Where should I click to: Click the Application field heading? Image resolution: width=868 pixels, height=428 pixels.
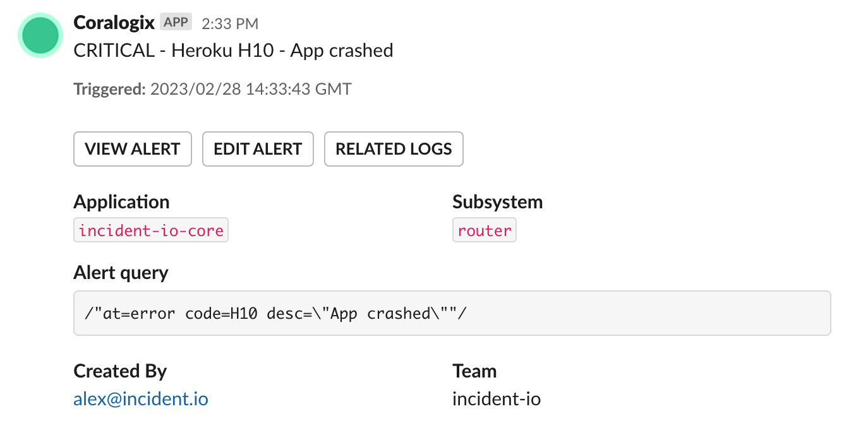pos(121,202)
